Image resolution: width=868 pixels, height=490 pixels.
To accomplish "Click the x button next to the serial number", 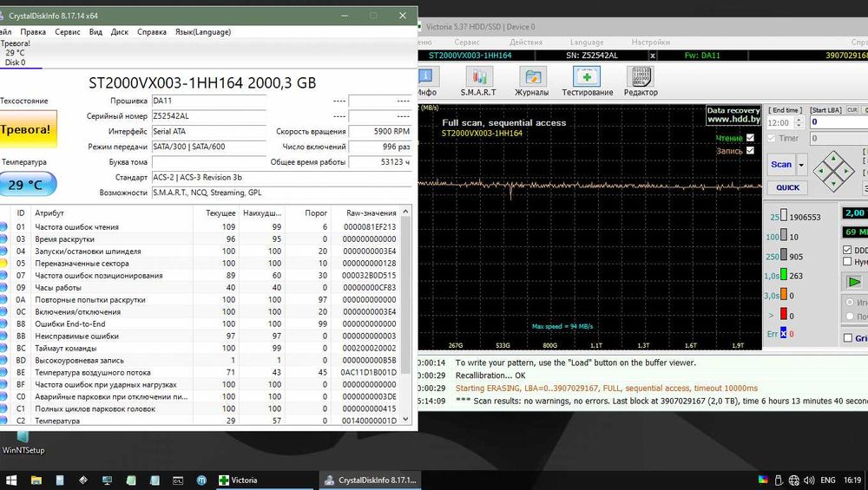I will [x=653, y=56].
